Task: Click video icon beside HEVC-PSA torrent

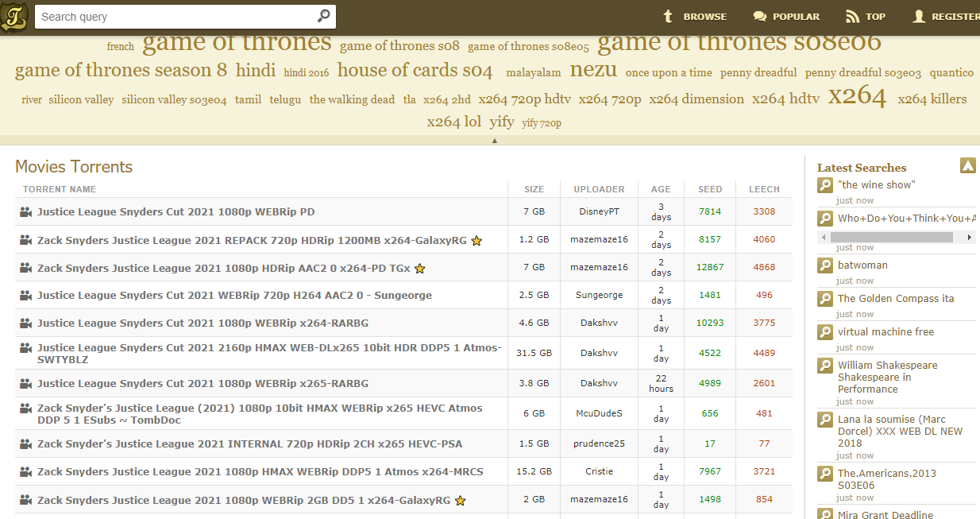Action: pos(26,443)
